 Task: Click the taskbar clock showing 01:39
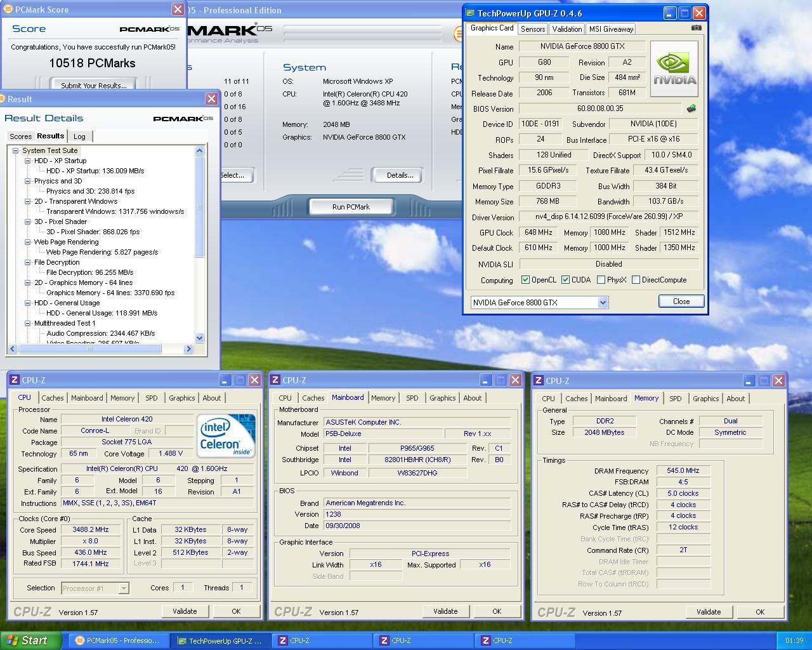[x=794, y=641]
